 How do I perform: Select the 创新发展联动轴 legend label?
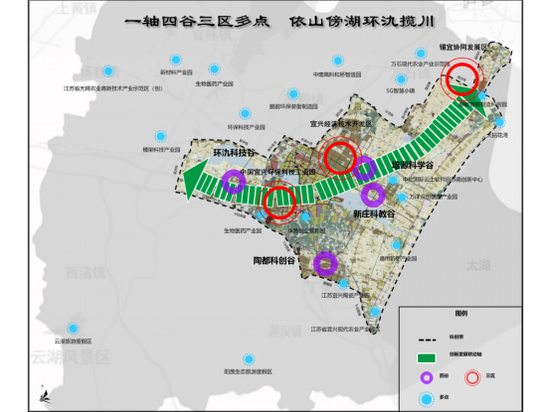click(x=465, y=354)
